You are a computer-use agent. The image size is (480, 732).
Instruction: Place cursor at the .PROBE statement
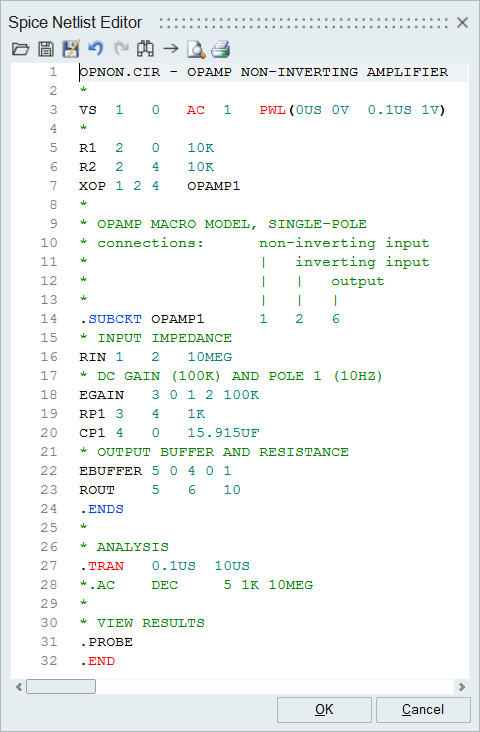tap(106, 642)
